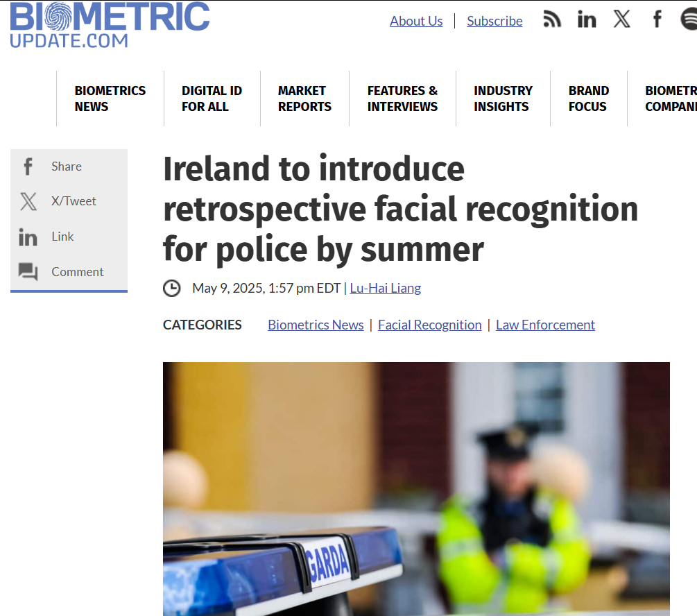Open the RSS feed icon
Image resolution: width=697 pixels, height=616 pixels.
(552, 19)
